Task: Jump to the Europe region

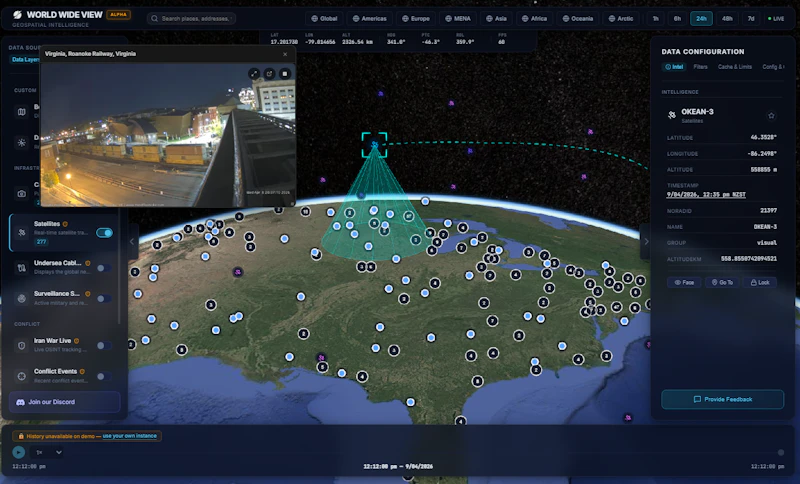Action: (x=415, y=18)
